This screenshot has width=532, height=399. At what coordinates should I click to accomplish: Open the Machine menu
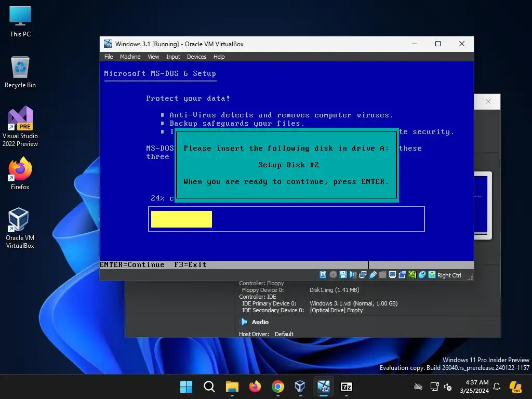130,57
